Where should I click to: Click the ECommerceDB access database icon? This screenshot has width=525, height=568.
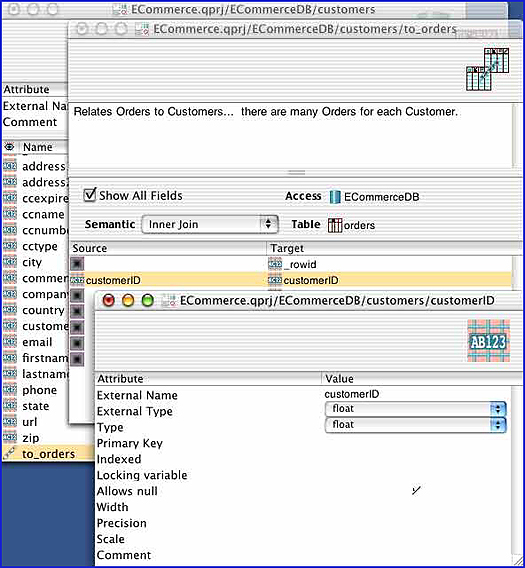335,197
